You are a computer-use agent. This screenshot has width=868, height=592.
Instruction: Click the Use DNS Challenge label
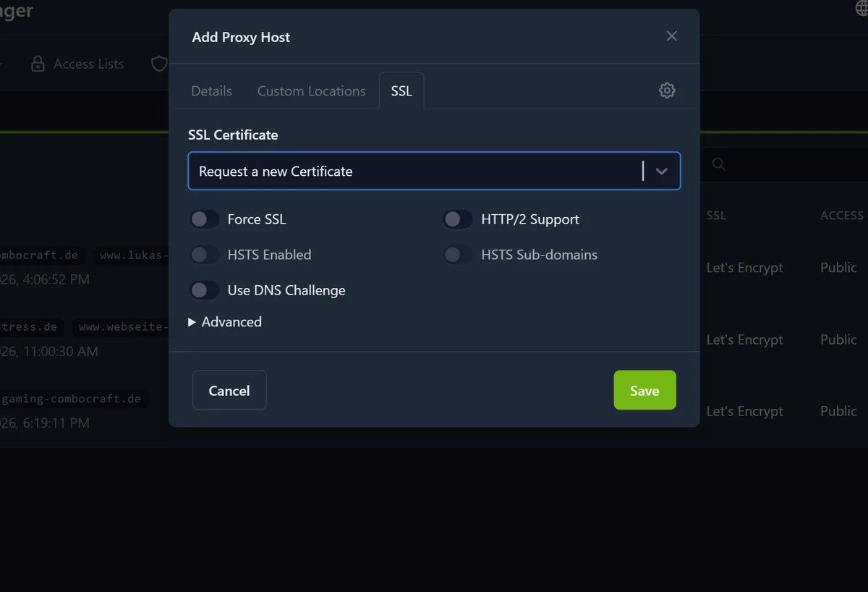(x=286, y=290)
